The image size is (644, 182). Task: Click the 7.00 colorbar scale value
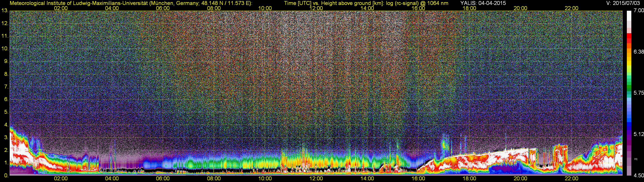tap(639, 10)
